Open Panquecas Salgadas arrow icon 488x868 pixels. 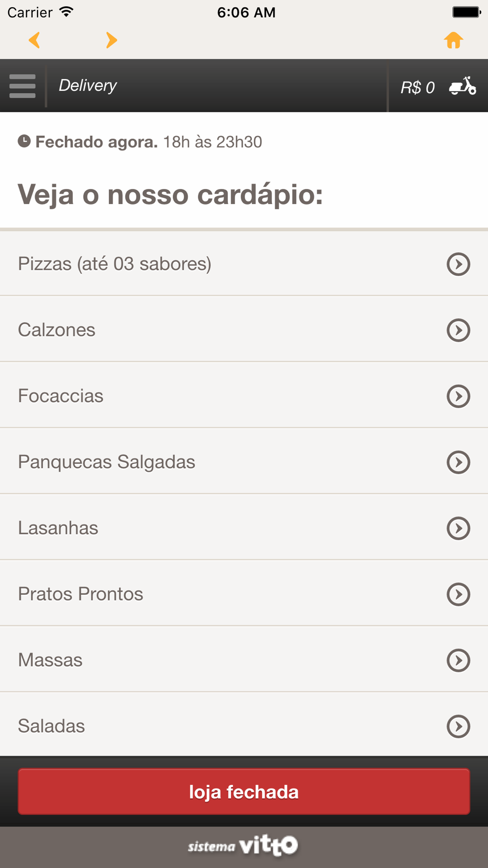458,462
